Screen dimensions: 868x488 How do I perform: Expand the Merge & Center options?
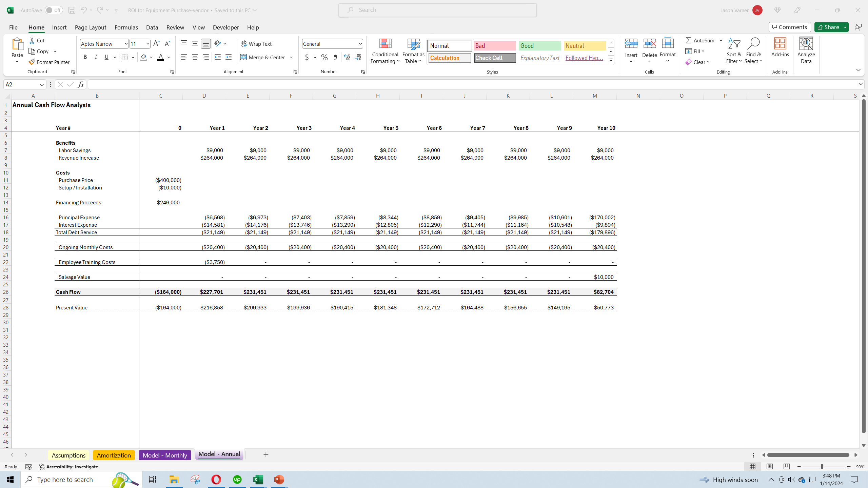coord(292,57)
